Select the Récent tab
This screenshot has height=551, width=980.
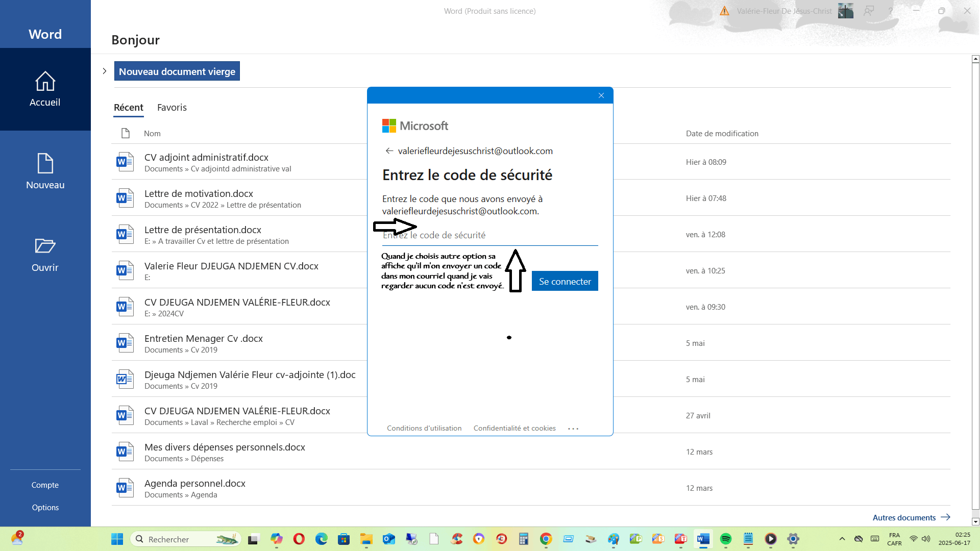point(128,108)
